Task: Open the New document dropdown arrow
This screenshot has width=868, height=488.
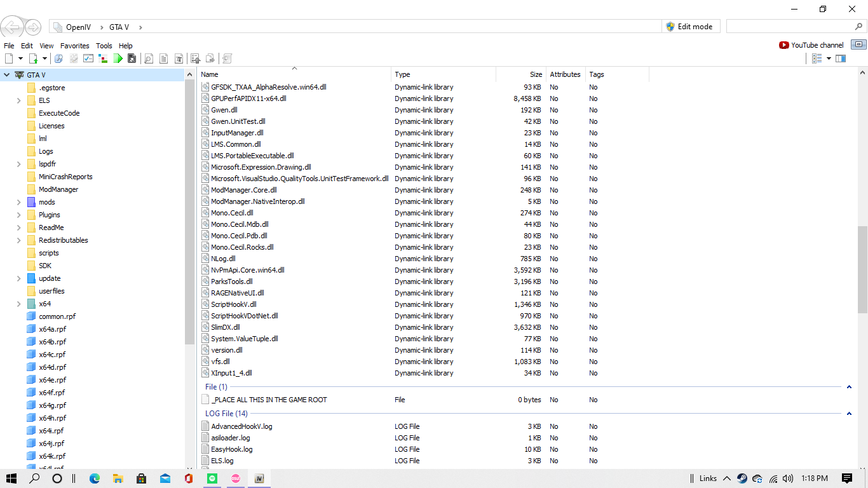Action: [x=20, y=58]
